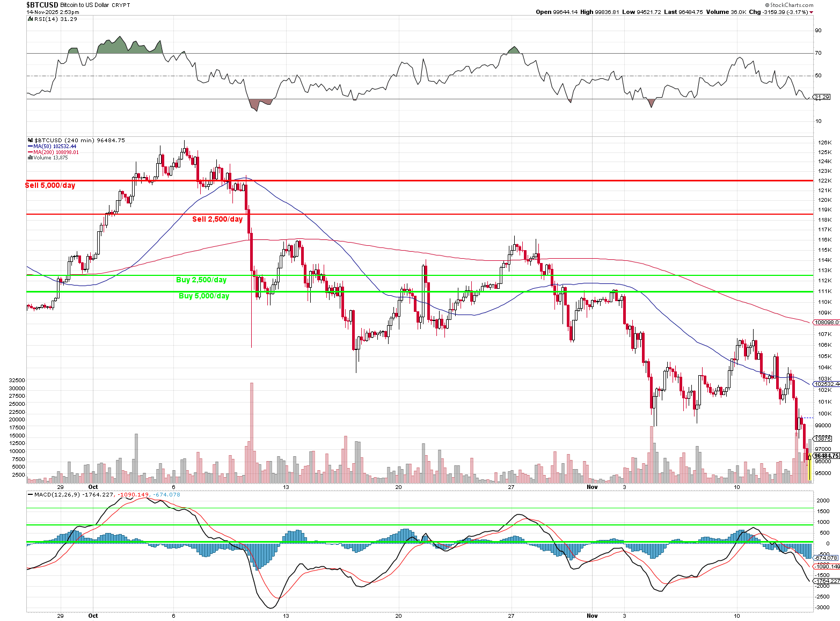
Task: Click the "Sell 2,500/day" annotation text
Action: point(217,219)
